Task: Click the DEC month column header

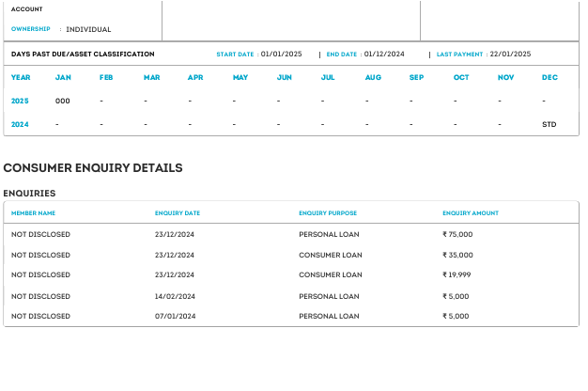Action: [549, 77]
